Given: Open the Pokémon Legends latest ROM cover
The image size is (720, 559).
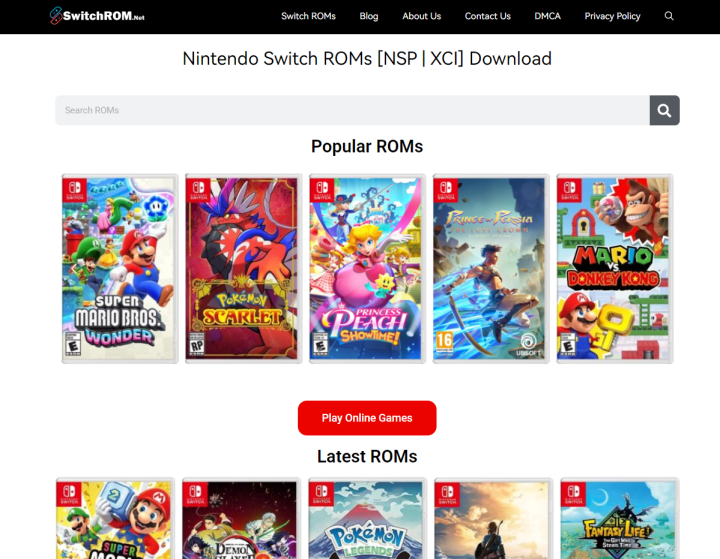Looking at the screenshot, I should click(367, 519).
